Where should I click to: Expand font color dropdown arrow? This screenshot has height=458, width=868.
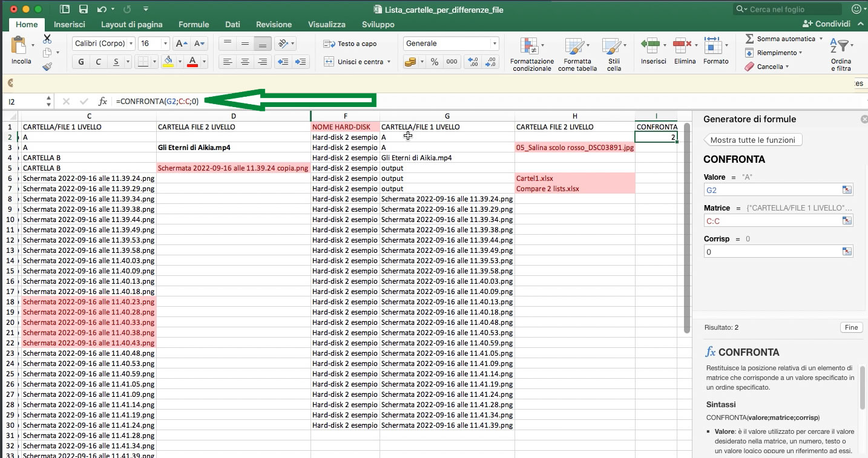click(x=205, y=62)
